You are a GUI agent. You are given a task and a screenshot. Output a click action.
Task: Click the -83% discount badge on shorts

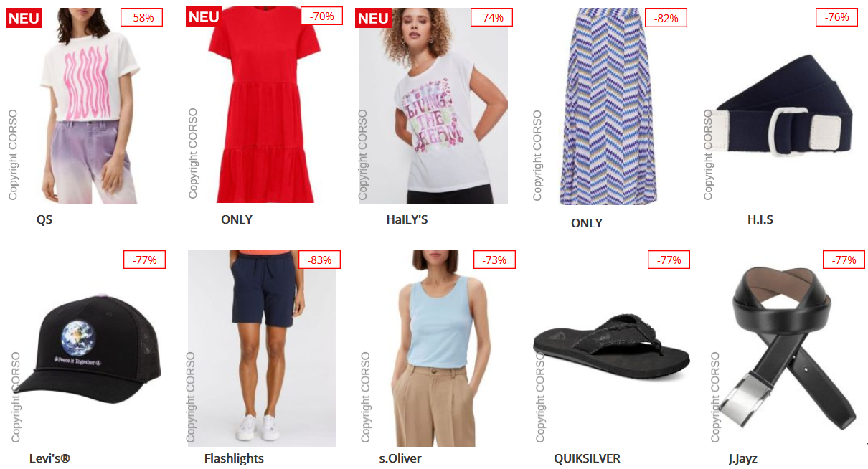320,260
